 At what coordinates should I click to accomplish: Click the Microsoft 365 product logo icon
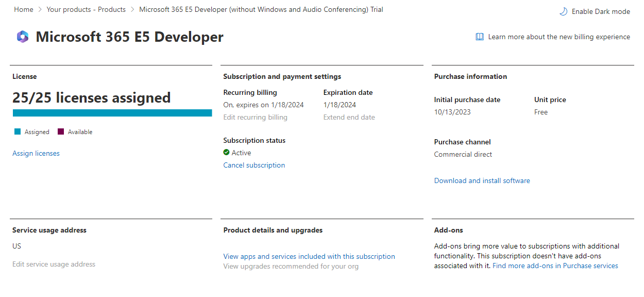tap(23, 37)
